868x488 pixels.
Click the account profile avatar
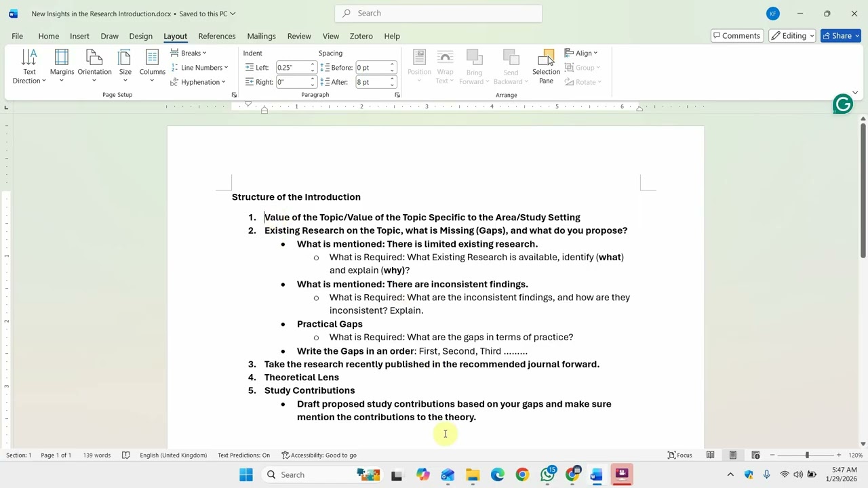click(773, 14)
